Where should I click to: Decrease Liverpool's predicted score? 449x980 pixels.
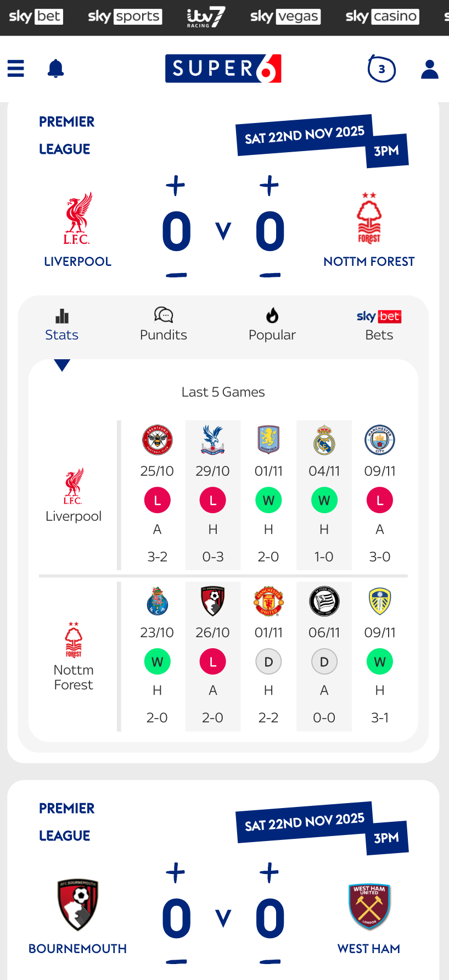(176, 275)
